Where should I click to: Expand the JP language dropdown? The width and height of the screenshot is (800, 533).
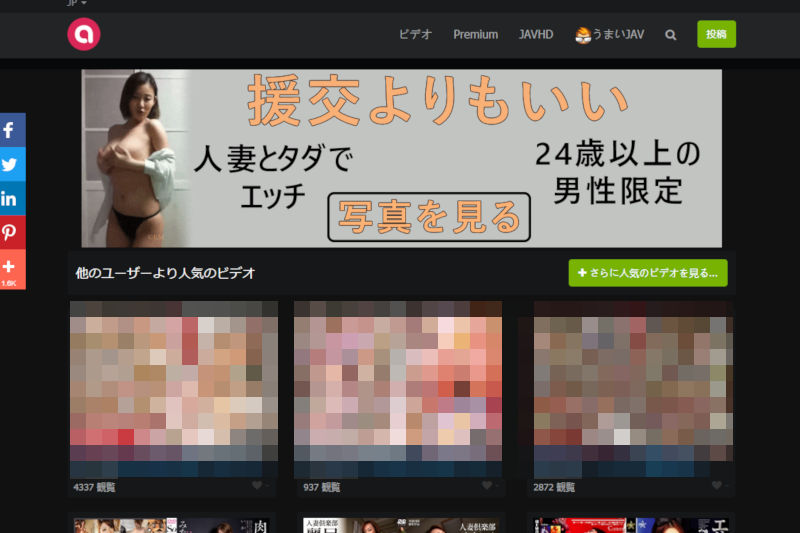(x=76, y=3)
